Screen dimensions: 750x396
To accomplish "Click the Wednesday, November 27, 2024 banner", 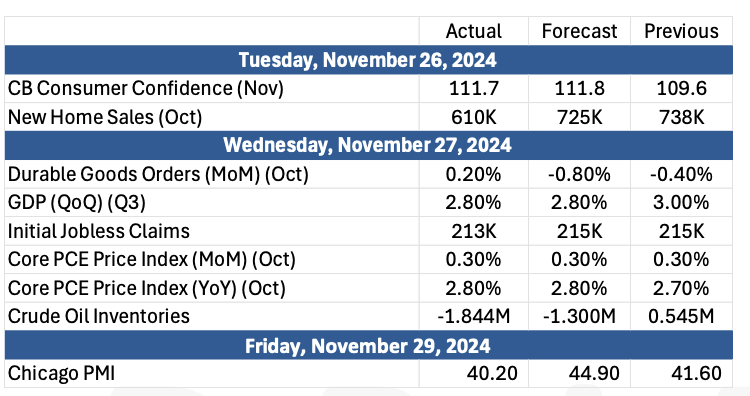I will click(368, 145).
